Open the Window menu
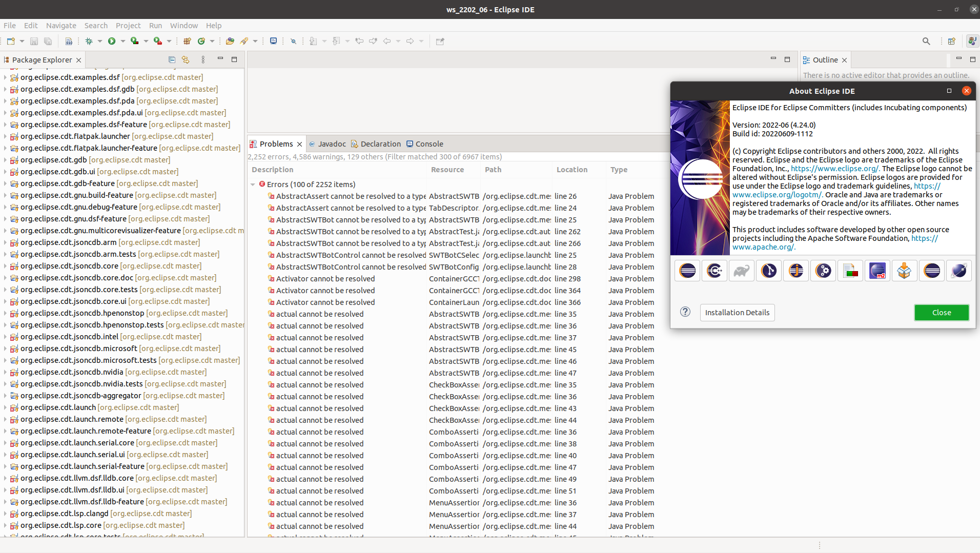Screen dimensions: 980x553 pyautogui.click(x=184, y=26)
